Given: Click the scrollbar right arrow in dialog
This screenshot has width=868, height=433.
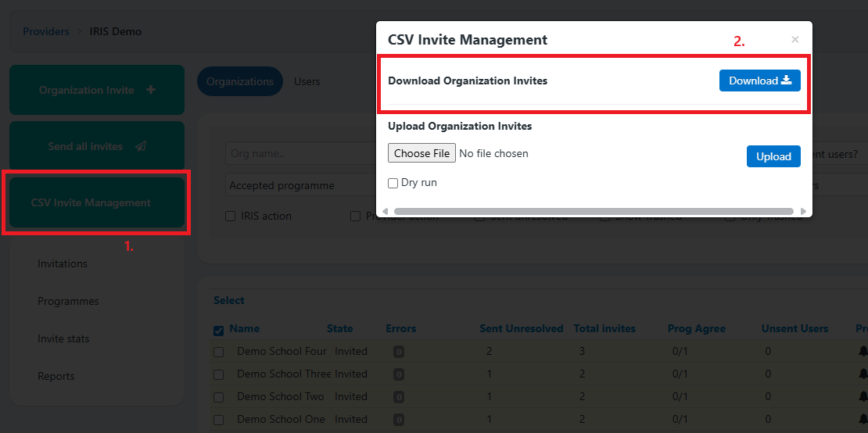Looking at the screenshot, I should (x=803, y=211).
